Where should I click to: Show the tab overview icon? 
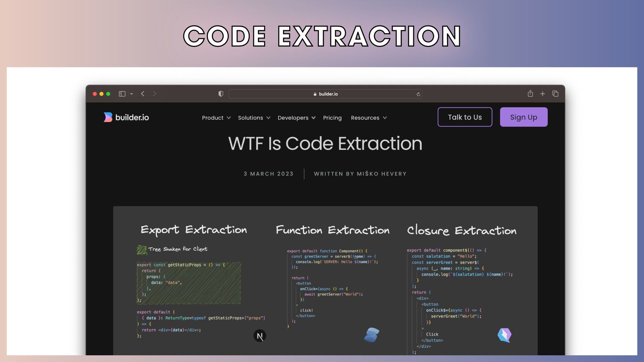pos(555,94)
